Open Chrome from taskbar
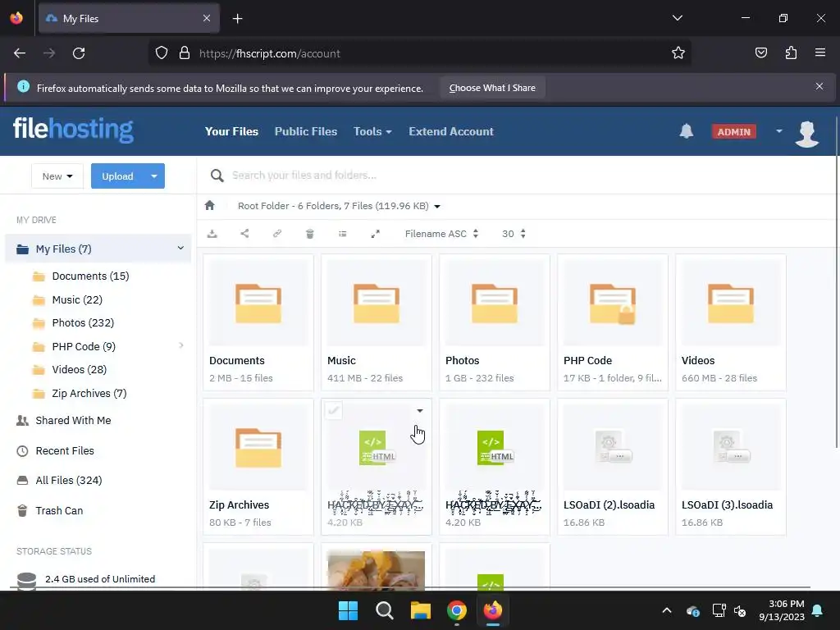This screenshot has height=630, width=840. [x=457, y=610]
